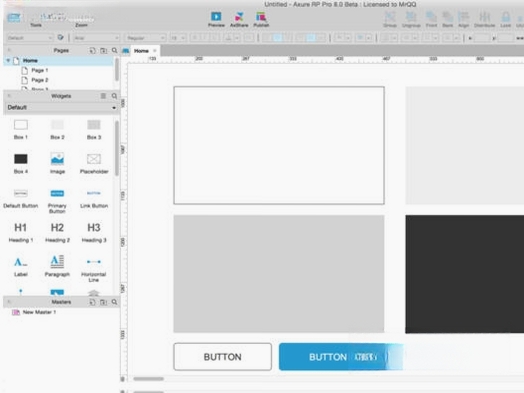Click the blue BUTTON on canvas
Image resolution: width=524 pixels, height=393 pixels.
pyautogui.click(x=341, y=357)
